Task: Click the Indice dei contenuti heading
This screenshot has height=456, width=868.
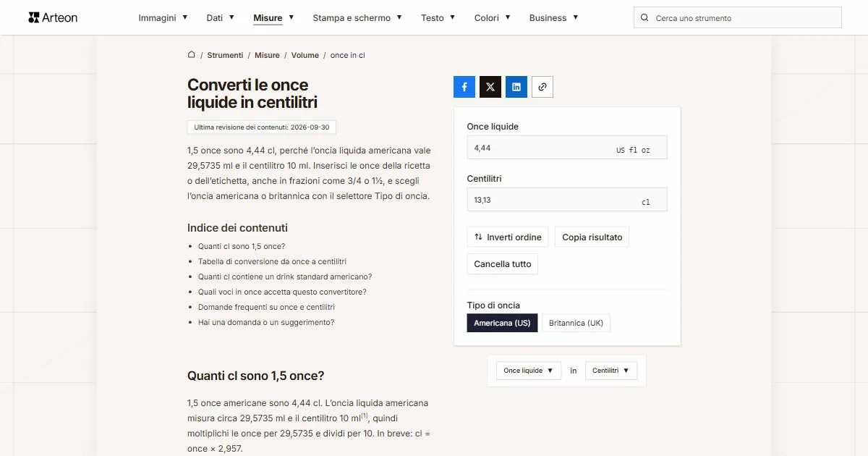Action: point(237,227)
